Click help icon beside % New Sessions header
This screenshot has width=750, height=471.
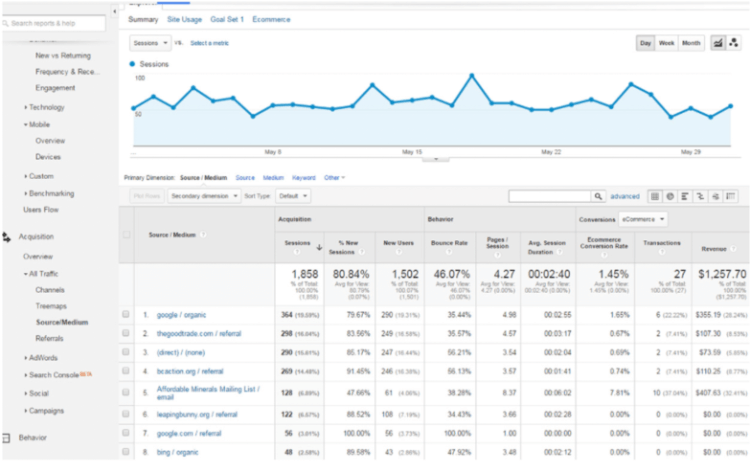[362, 252]
